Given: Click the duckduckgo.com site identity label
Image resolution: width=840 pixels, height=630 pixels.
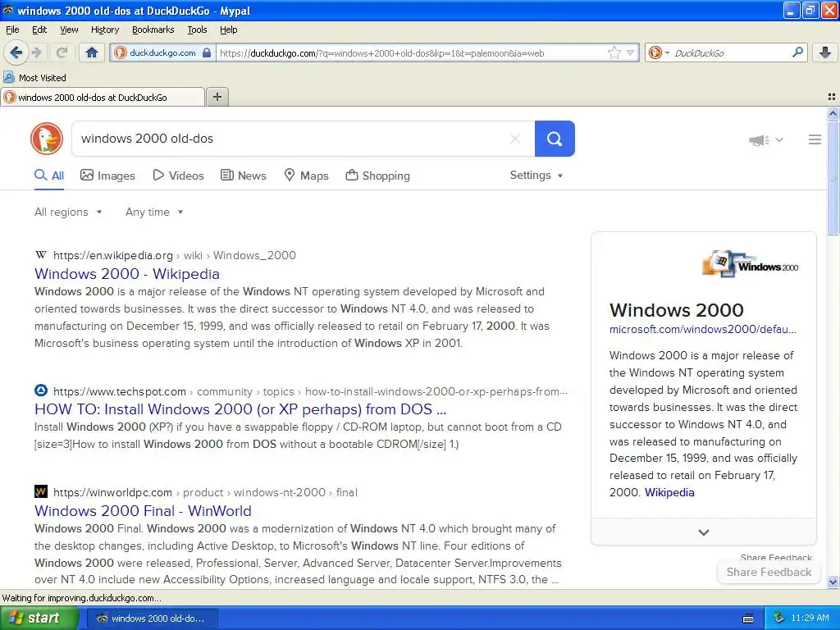Looking at the screenshot, I should tap(162, 52).
